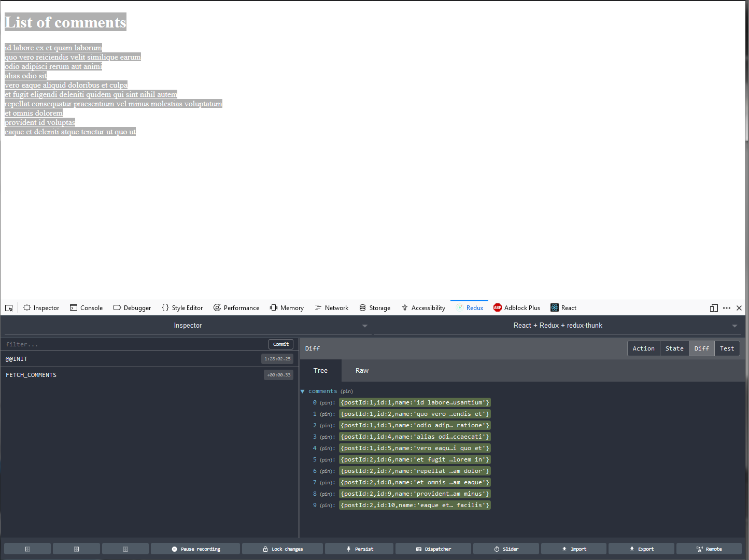The image size is (749, 560).
Task: Click the diff entry with id:1
Action: 415,402
